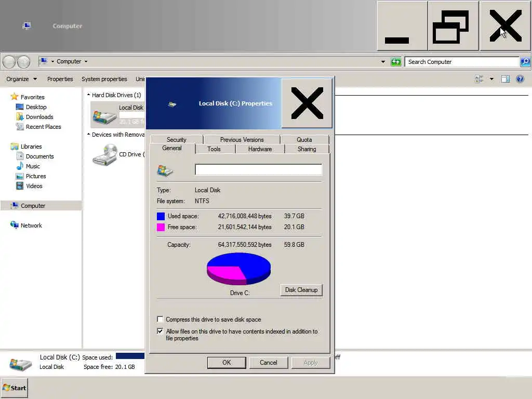Click Properties in the Explorer toolbar
The height and width of the screenshot is (399, 532).
click(60, 79)
